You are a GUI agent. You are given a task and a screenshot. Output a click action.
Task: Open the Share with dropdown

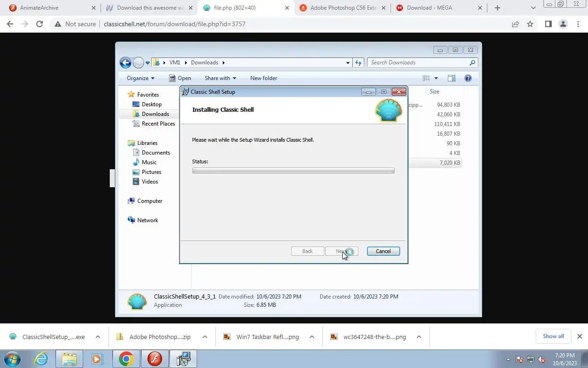point(220,78)
